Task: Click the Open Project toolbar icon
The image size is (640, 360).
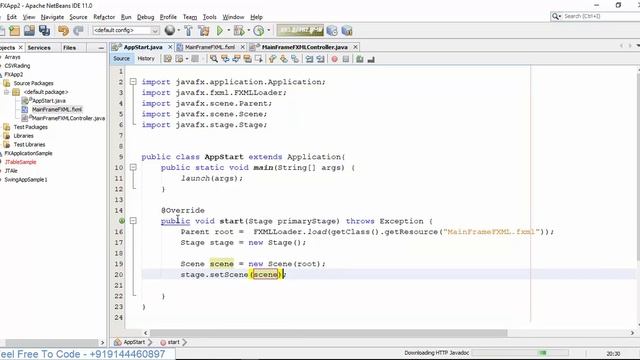Action: pos(29,31)
